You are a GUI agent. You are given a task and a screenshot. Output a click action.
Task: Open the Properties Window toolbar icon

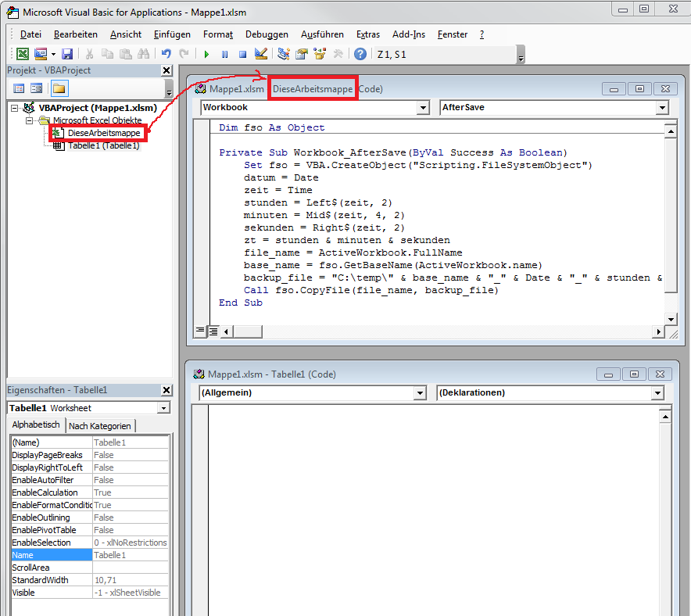pos(302,54)
